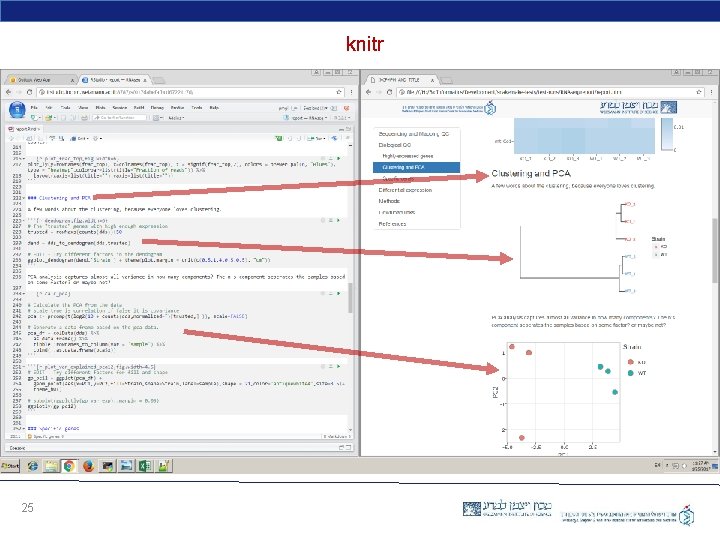Toggle the WT legend swatch in the PCA plot
720x540 pixels.
[x=631, y=373]
